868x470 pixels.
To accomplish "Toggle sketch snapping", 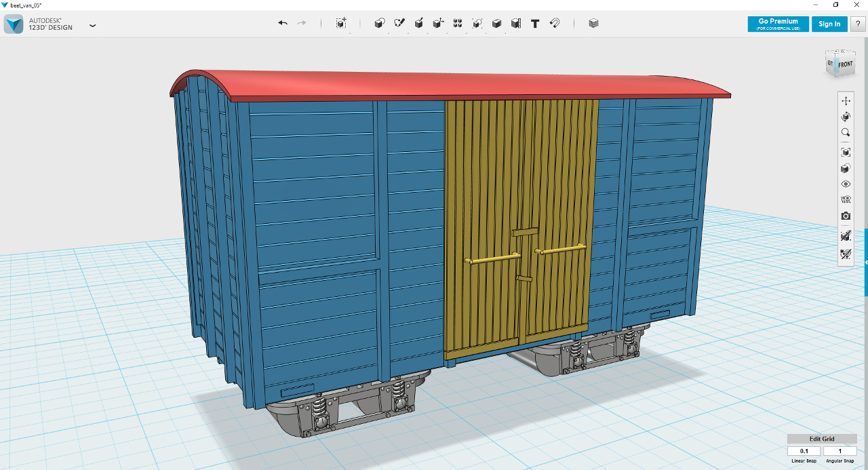I will pos(846,254).
